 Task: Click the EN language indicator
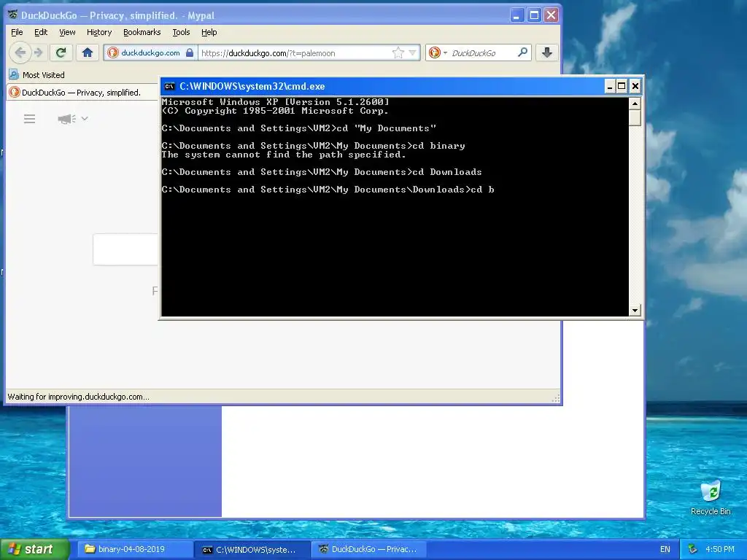[665, 550]
